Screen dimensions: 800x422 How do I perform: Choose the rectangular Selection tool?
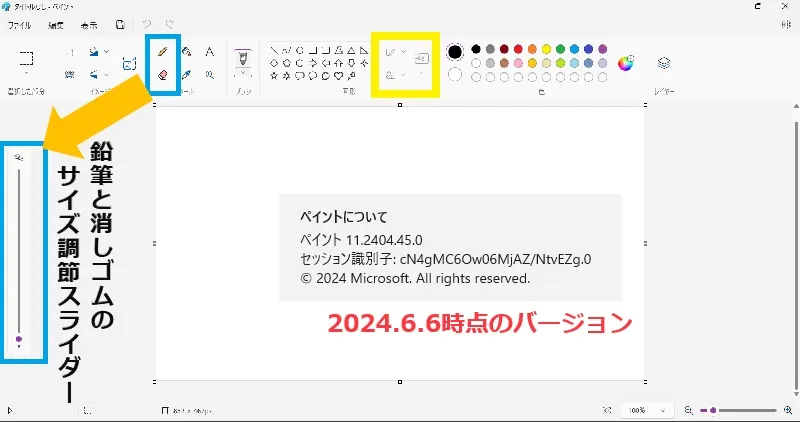tap(27, 57)
